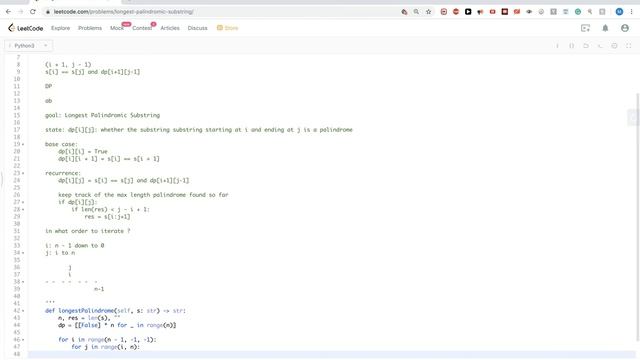Open the Articles menu
Viewport: 640px width, 360px height.
170,28
